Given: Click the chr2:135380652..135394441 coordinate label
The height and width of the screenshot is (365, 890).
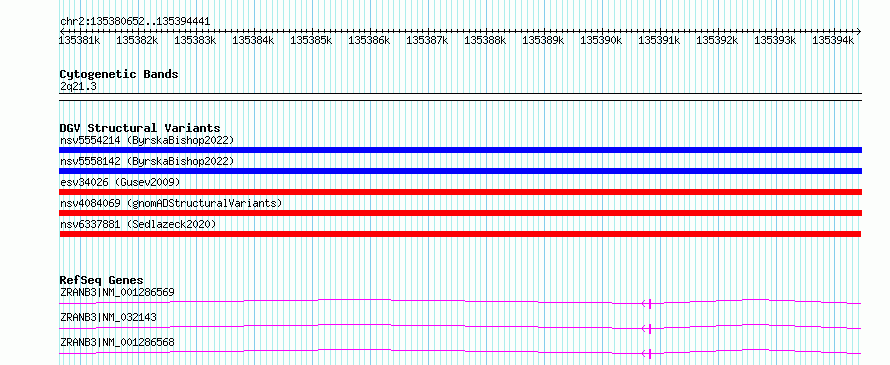Looking at the screenshot, I should pyautogui.click(x=135, y=22).
